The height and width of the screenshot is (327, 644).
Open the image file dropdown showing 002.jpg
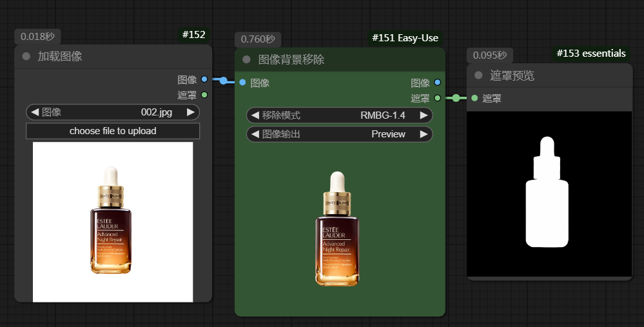click(113, 112)
